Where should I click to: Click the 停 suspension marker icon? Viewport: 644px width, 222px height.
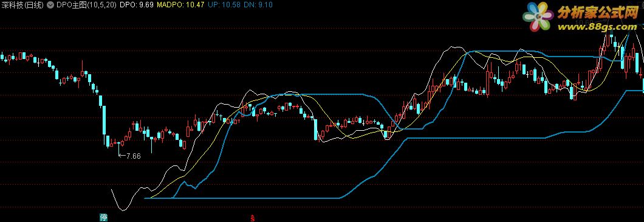[104, 218]
